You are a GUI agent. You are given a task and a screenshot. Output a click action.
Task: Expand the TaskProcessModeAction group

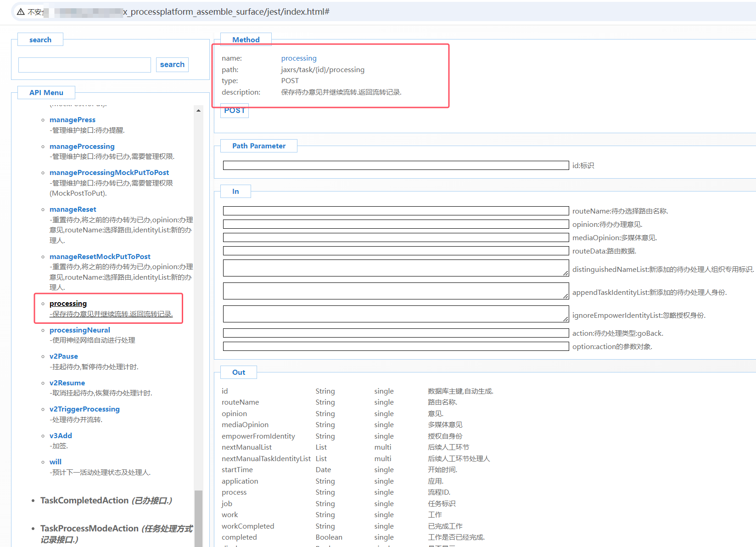click(x=90, y=529)
